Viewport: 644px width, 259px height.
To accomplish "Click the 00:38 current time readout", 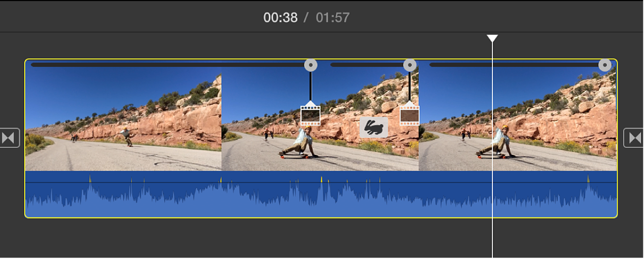I will [x=280, y=18].
